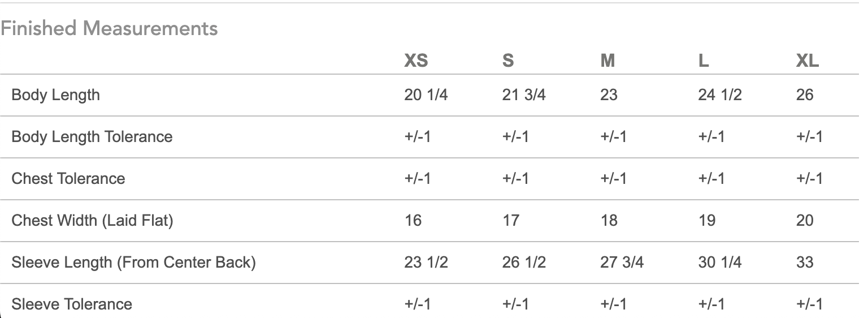This screenshot has width=868, height=318.
Task: Click the Finished Measurements heading
Action: tap(109, 28)
